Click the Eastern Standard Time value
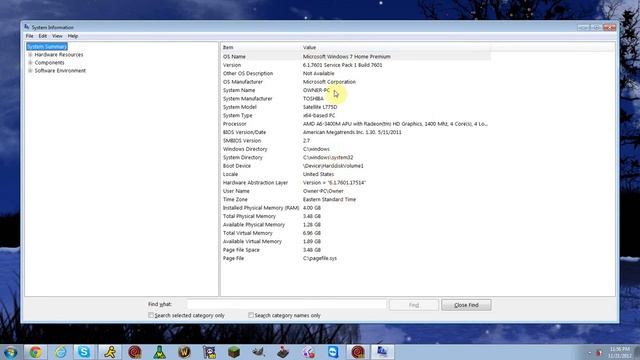This screenshot has width=640, height=360. click(329, 200)
